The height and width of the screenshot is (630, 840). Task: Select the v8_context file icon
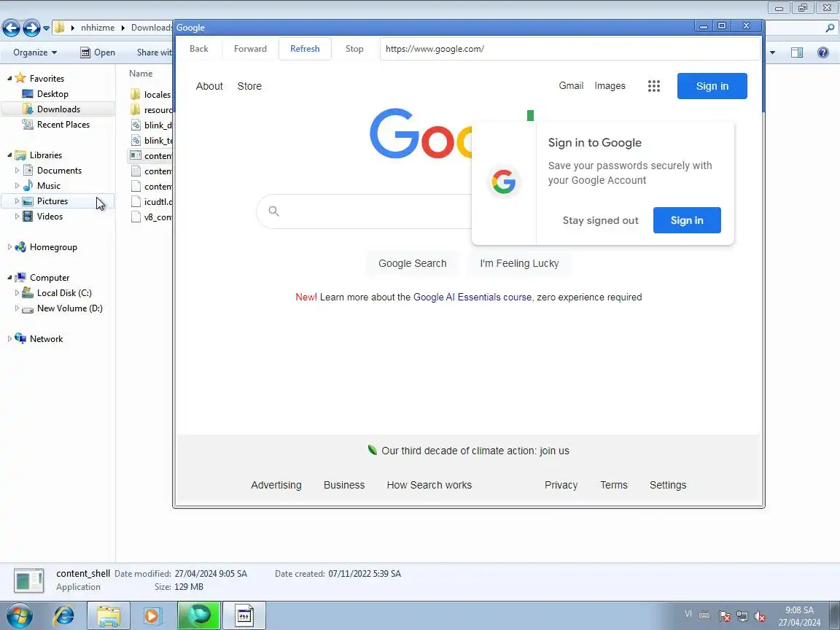tap(136, 217)
